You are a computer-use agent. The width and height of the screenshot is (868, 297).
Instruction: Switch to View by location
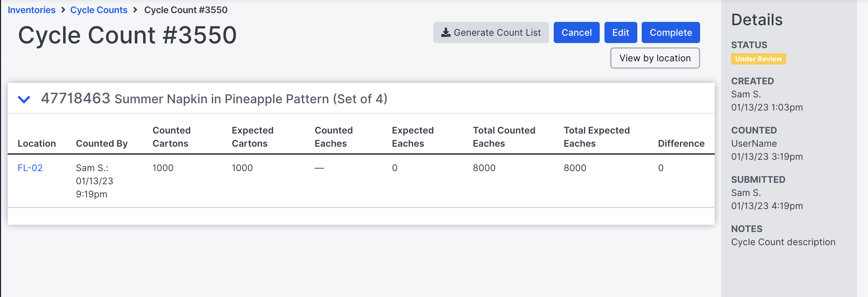tap(655, 58)
